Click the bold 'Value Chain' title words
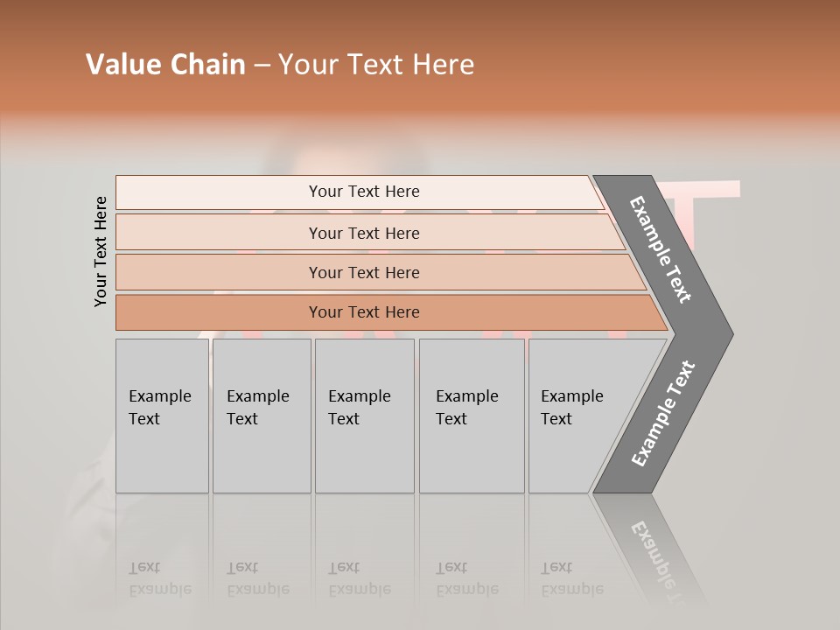Image resolution: width=840 pixels, height=630 pixels. (x=165, y=65)
